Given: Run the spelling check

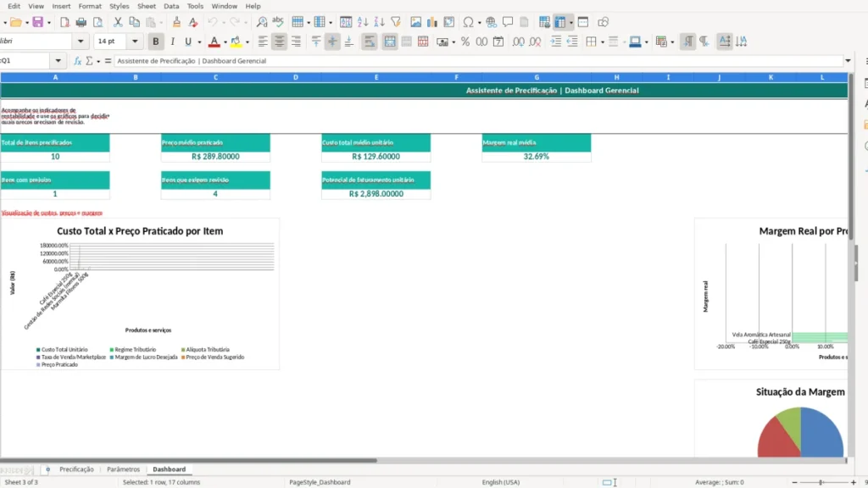Looking at the screenshot, I should point(278,22).
